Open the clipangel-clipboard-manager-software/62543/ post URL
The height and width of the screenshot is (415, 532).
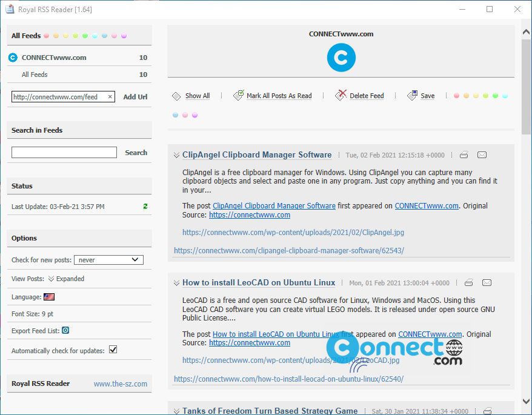pyautogui.click(x=289, y=250)
